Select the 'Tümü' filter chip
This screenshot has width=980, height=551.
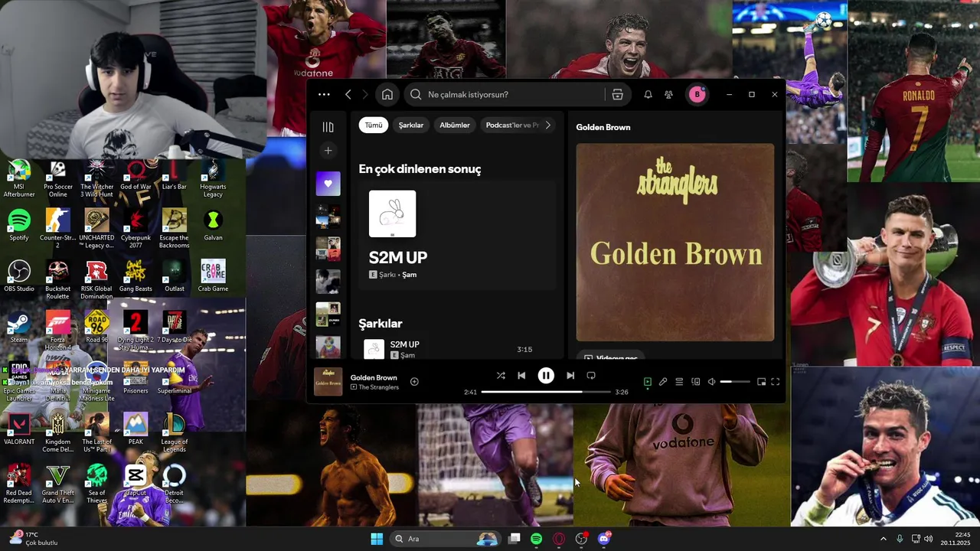[x=374, y=125]
